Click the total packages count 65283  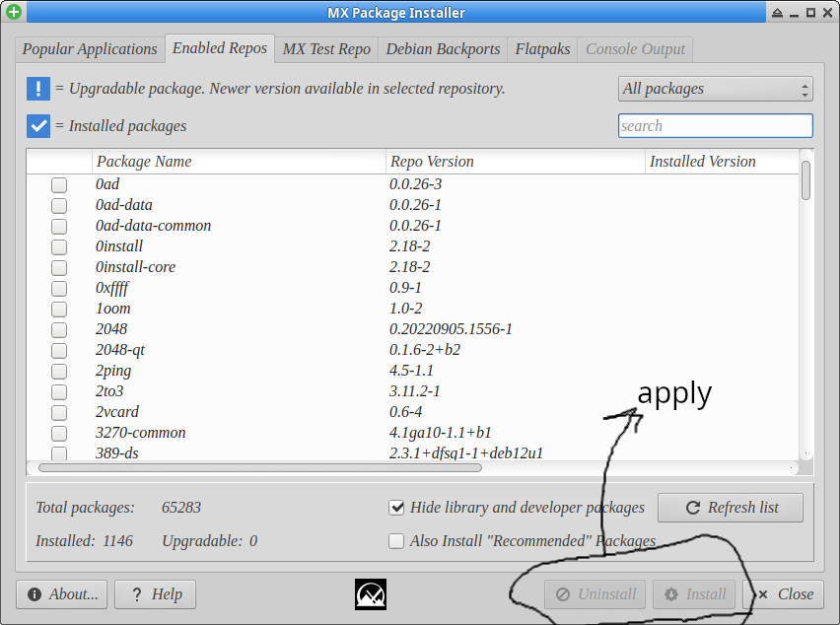(x=181, y=507)
